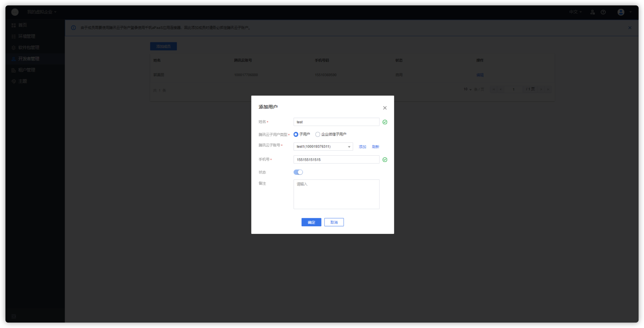Click the 状态 column header
Image resolution: width=644 pixels, height=328 pixels.
pos(399,60)
